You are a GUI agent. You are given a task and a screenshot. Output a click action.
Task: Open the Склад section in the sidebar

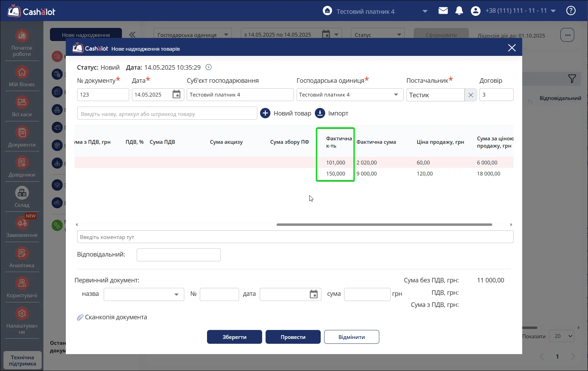tap(22, 197)
